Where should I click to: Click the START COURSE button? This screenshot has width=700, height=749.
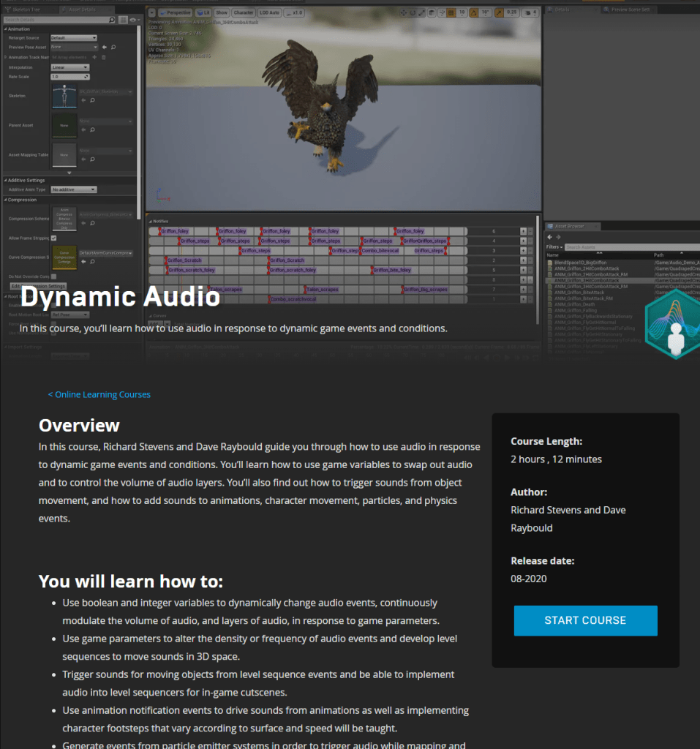585,620
